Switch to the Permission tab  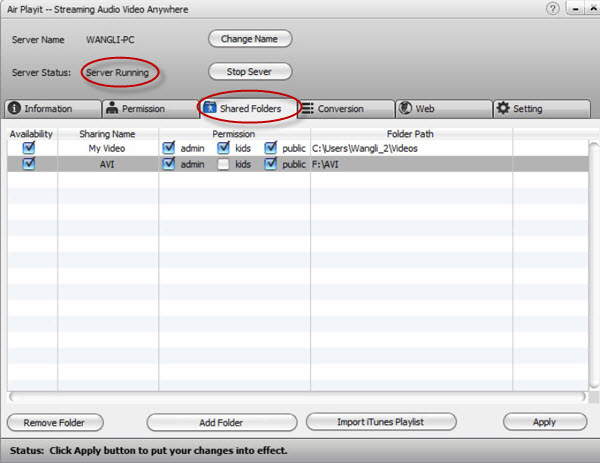(151, 109)
